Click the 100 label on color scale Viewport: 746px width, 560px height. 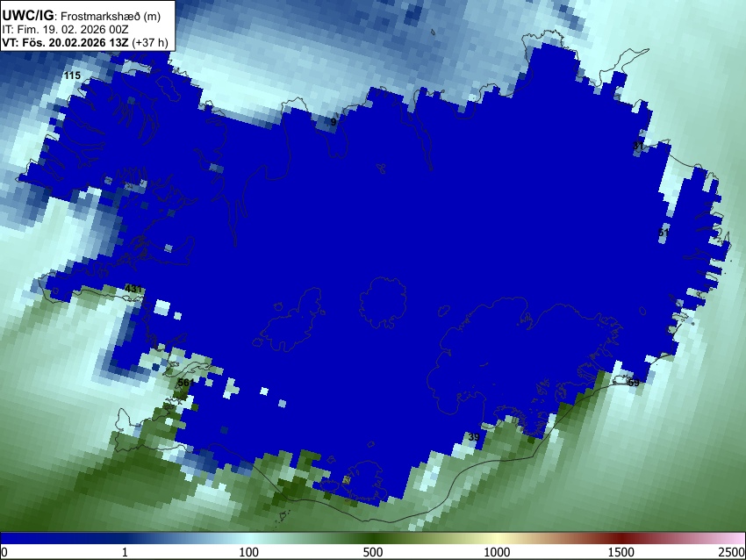249,552
